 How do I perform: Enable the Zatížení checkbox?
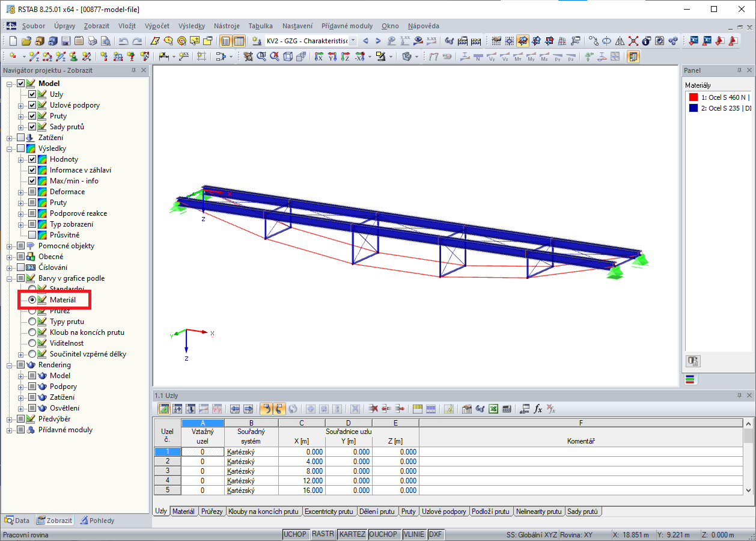pyautogui.click(x=20, y=138)
